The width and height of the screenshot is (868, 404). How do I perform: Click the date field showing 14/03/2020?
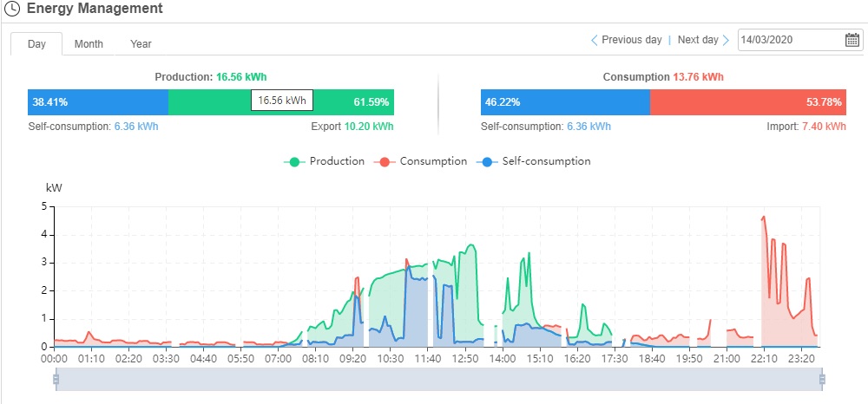click(x=800, y=40)
